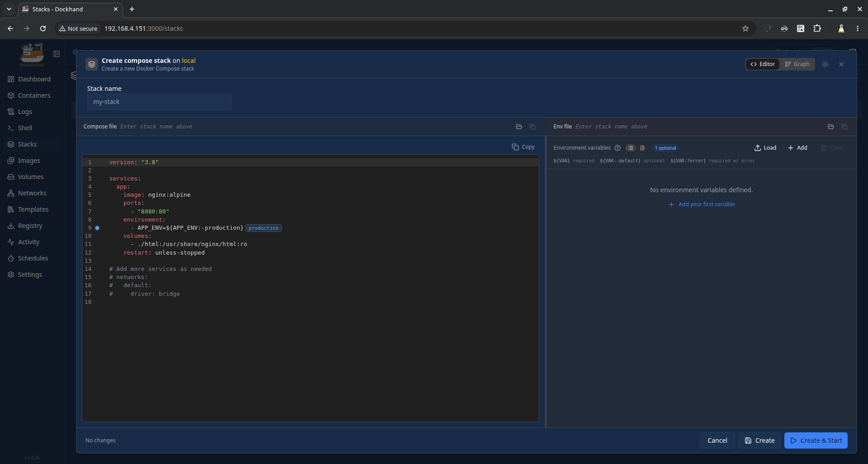Browse for Env file folder icon

click(x=831, y=127)
